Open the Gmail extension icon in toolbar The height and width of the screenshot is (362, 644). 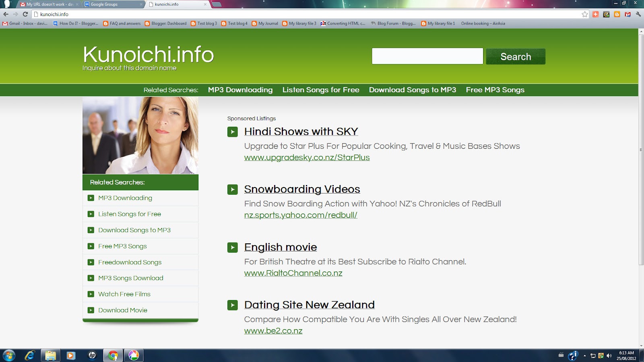click(x=627, y=14)
